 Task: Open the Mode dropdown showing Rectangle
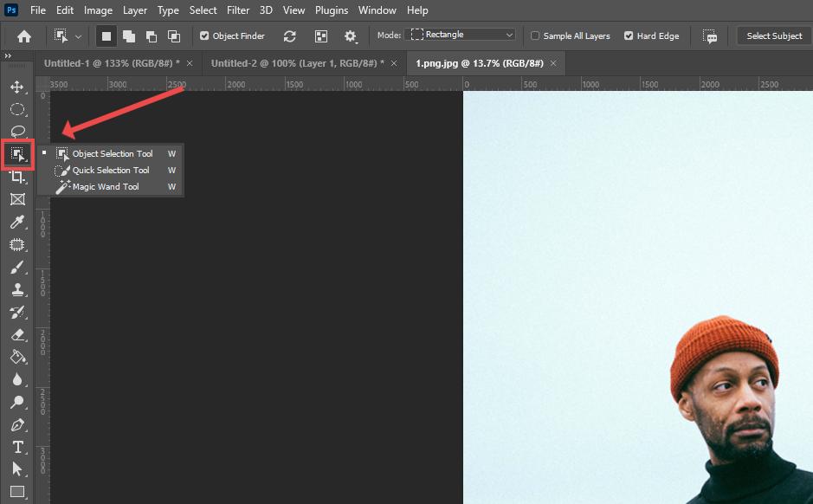(460, 35)
